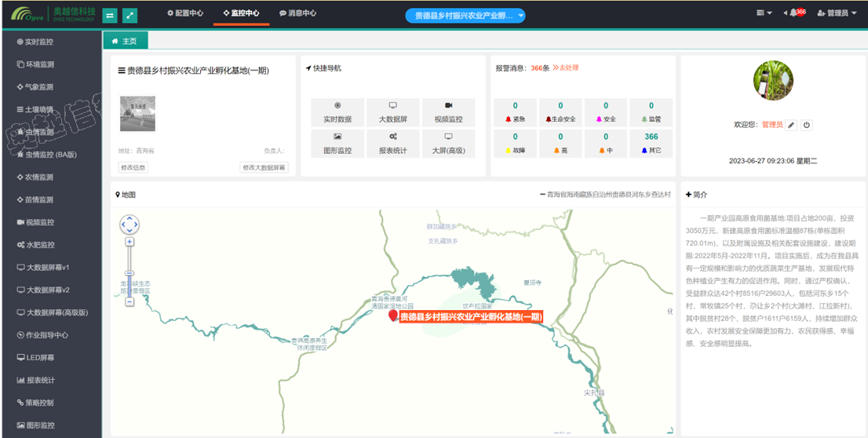Click the map zoom slider handle

[x=129, y=274]
